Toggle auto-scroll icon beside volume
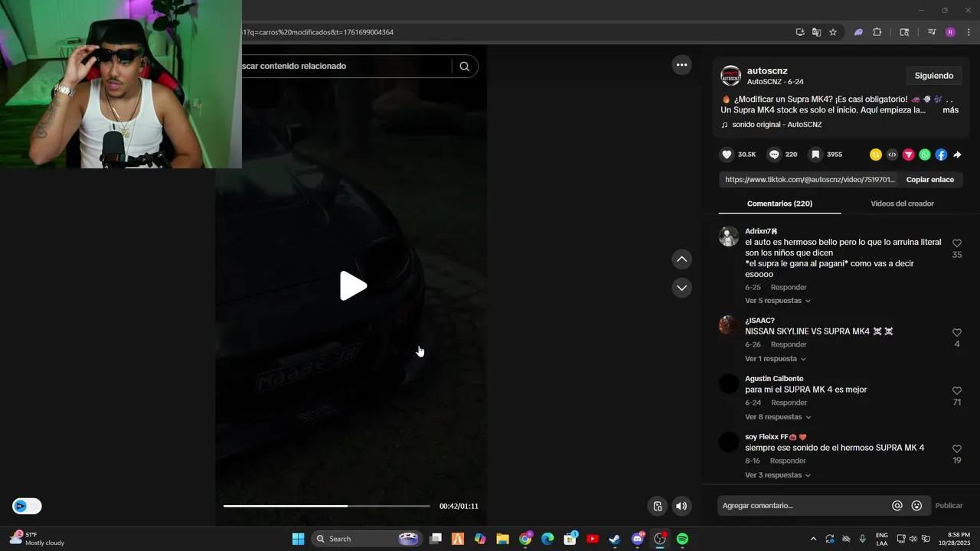 [x=657, y=506]
